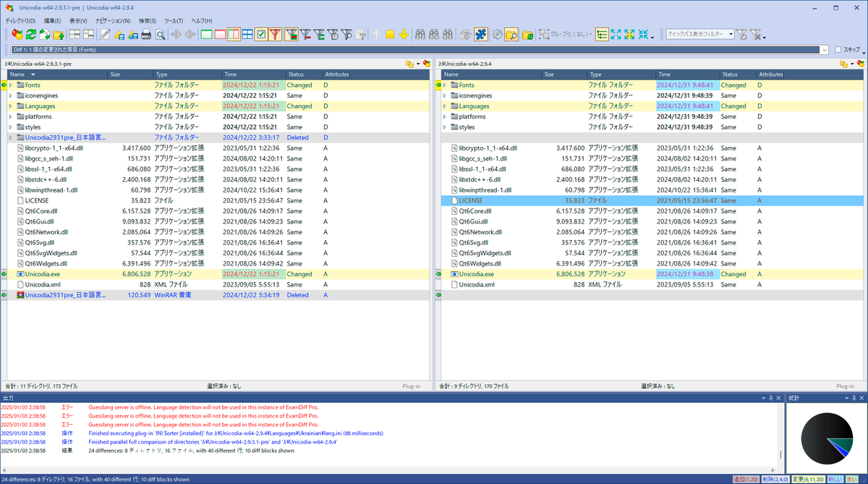
Task: Open left pane folder history dropdown
Action: [418, 64]
